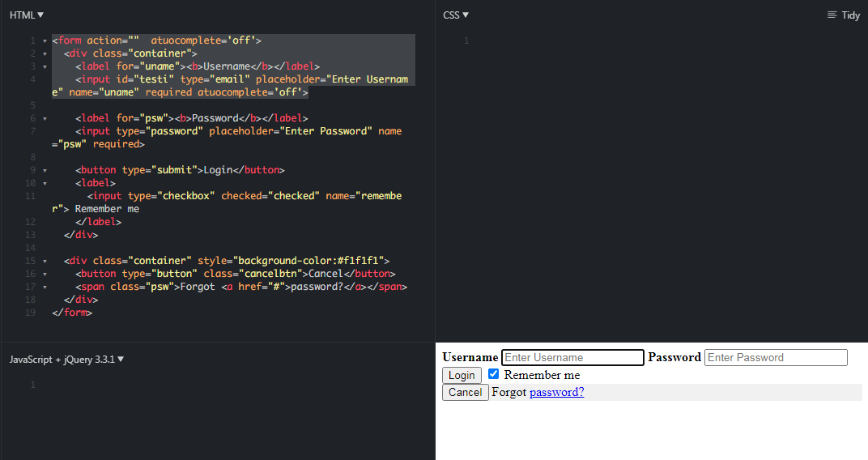Focus the Enter Username input field
Image resolution: width=868 pixels, height=460 pixels.
[572, 357]
